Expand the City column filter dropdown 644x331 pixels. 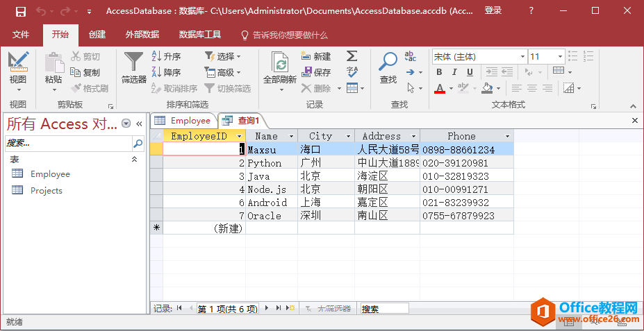349,137
